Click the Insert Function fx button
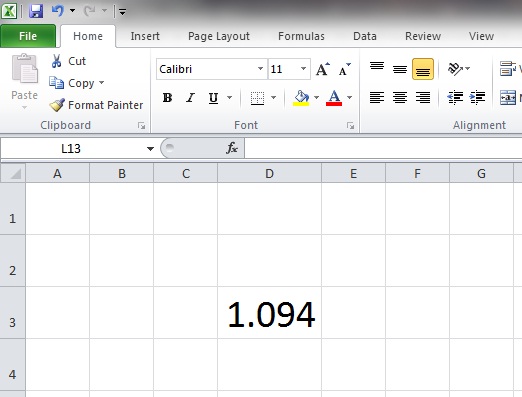 (x=232, y=148)
